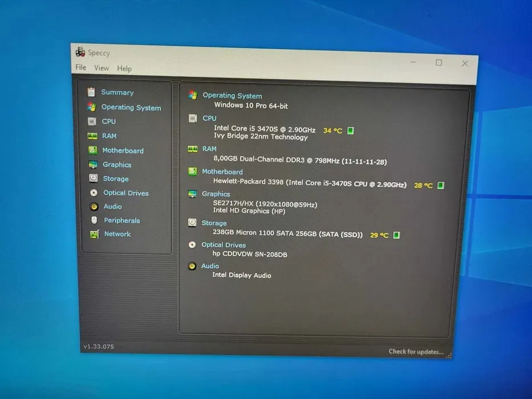Click the Graphics heading link in summary pane
Image resolution: width=532 pixels, height=399 pixels.
point(216,194)
